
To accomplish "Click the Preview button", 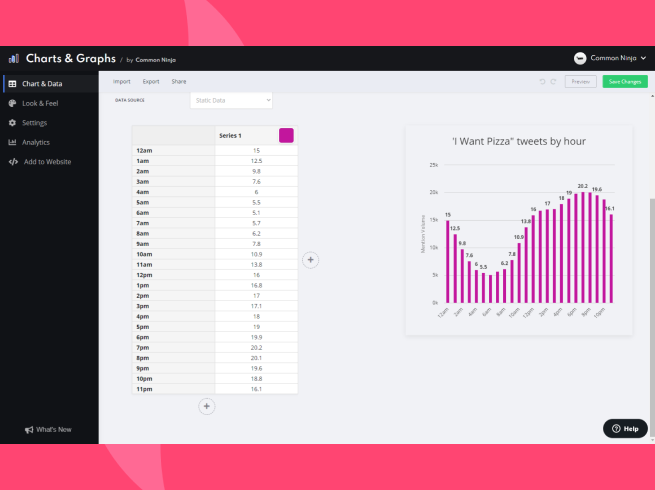I will [x=581, y=82].
